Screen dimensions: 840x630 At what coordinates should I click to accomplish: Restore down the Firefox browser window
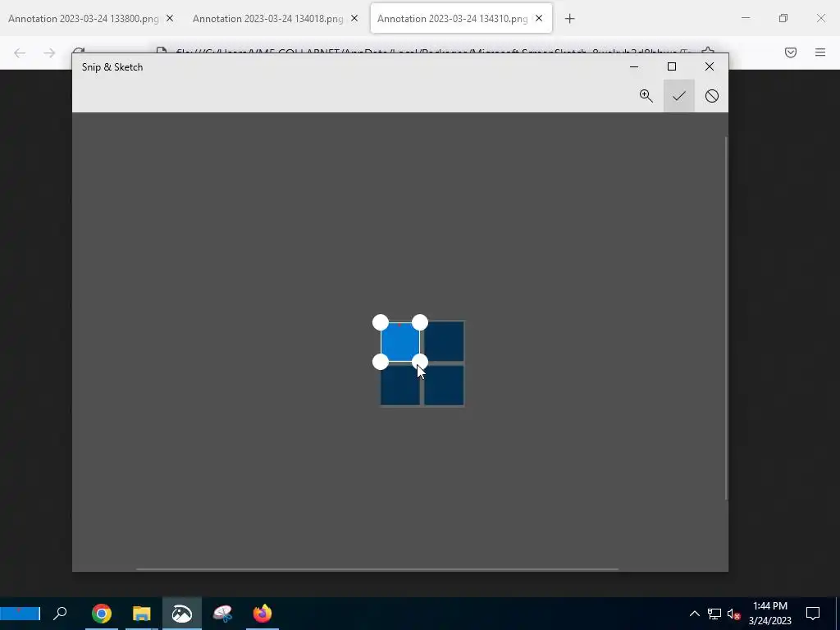783,18
